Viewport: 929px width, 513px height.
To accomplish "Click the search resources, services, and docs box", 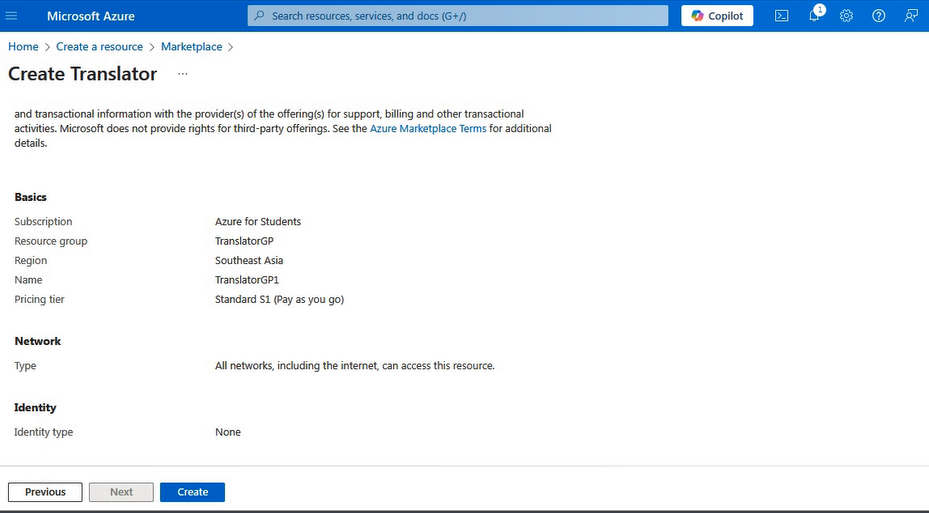I will 458,16.
